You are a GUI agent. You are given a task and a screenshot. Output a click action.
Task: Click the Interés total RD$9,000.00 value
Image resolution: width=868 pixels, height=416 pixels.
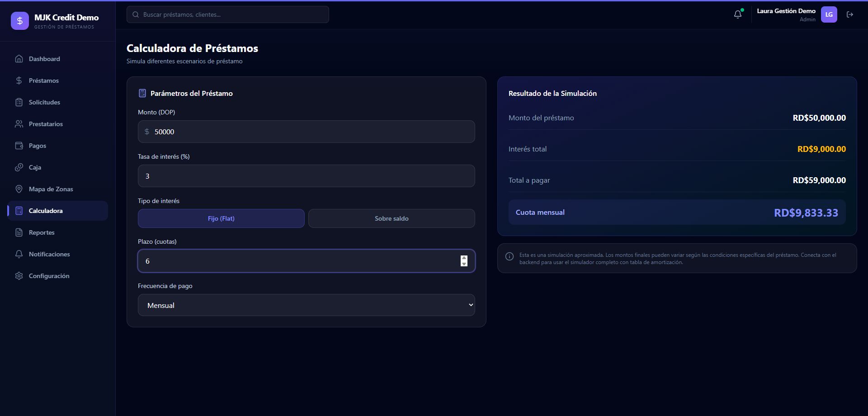[x=821, y=149]
